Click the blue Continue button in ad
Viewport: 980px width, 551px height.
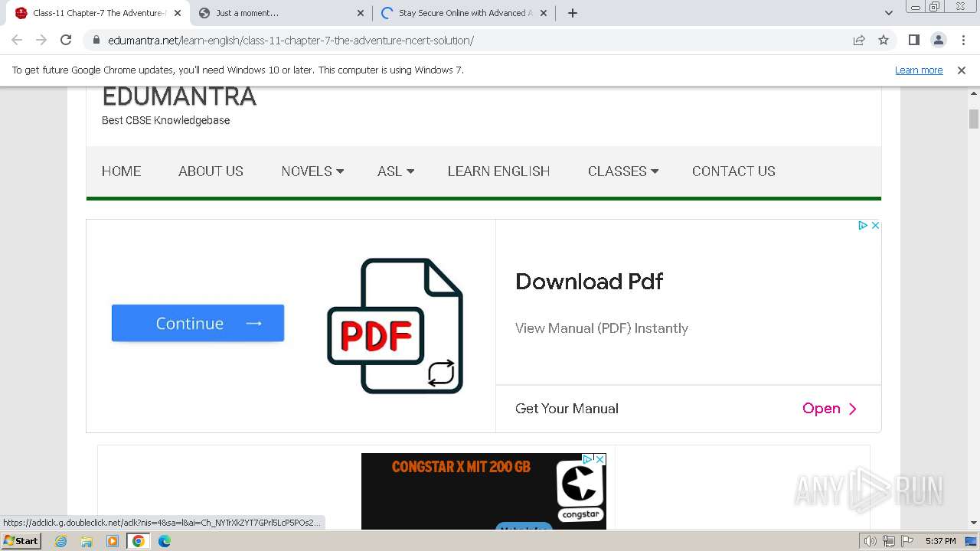198,323
